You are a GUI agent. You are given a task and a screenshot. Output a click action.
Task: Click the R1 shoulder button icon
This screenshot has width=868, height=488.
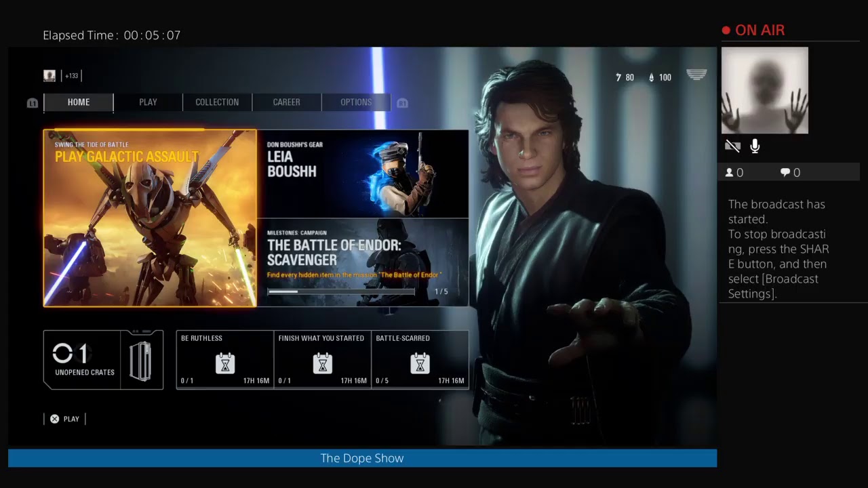click(x=402, y=103)
